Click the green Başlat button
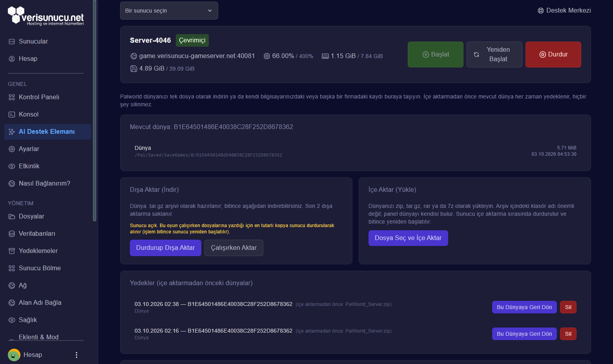Viewport: 613px width, 364px height. click(436, 55)
